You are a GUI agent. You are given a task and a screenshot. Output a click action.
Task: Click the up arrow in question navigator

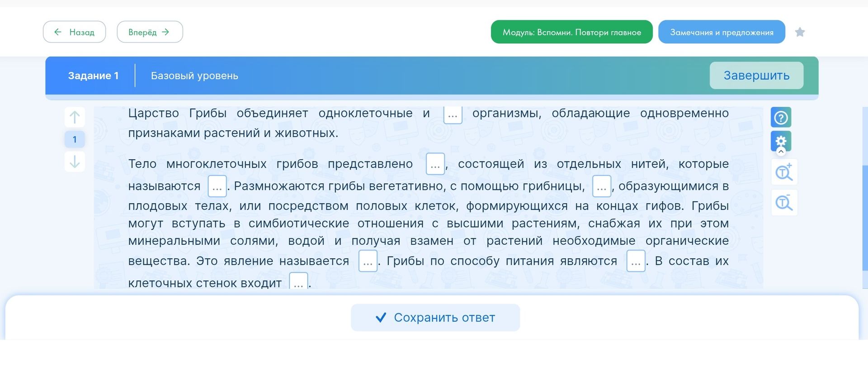75,118
